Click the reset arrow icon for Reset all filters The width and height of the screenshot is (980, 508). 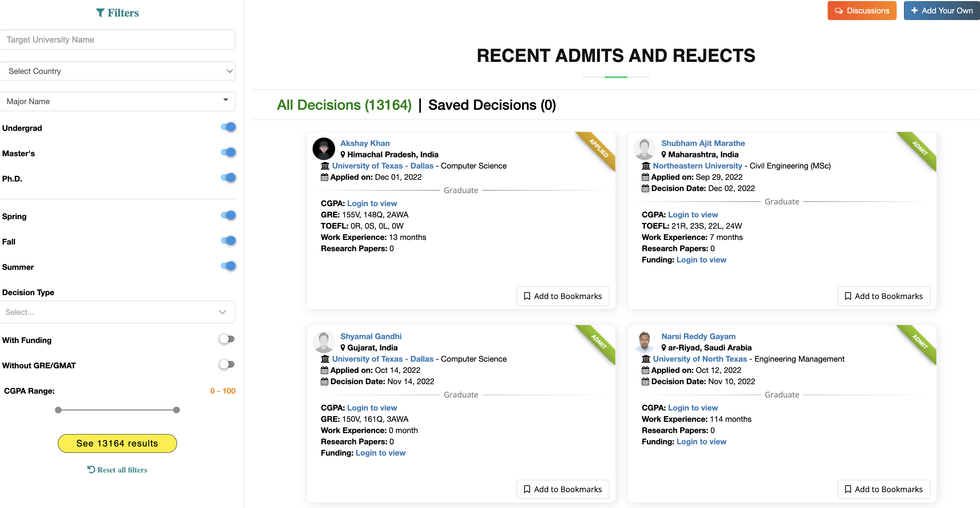point(91,469)
